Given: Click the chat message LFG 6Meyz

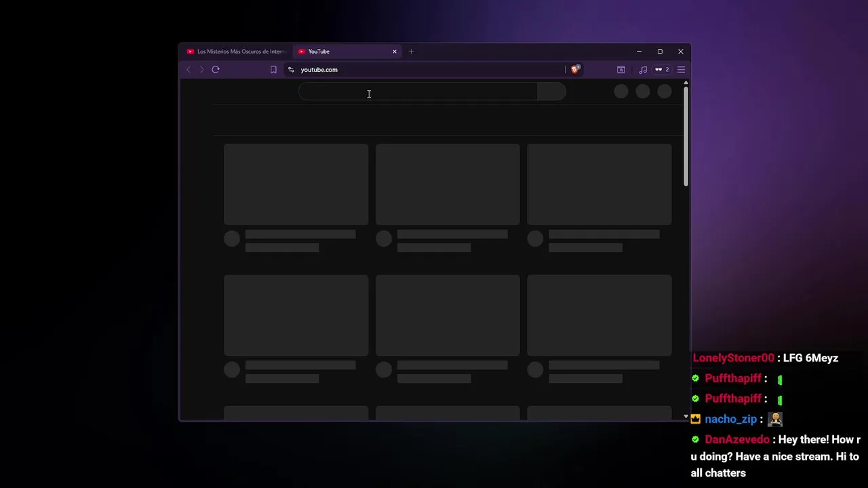Looking at the screenshot, I should click(x=810, y=358).
